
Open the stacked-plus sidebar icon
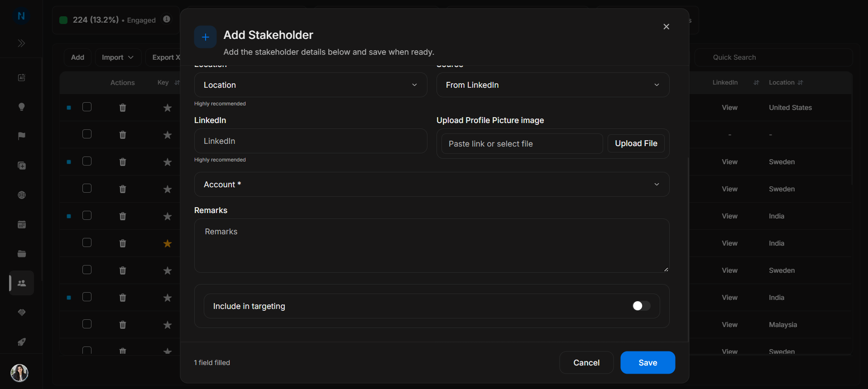21,166
